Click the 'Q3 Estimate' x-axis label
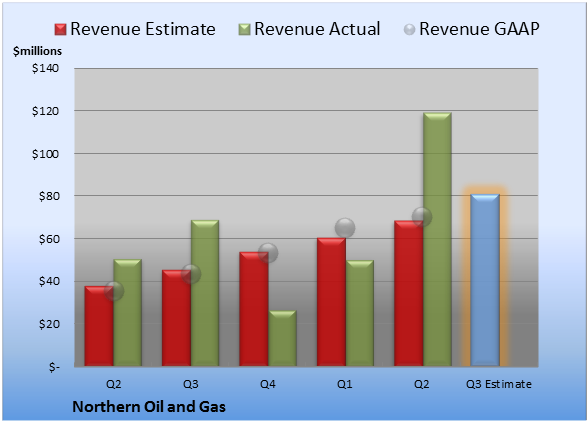Image resolution: width=588 pixels, height=422 pixels. [499, 384]
